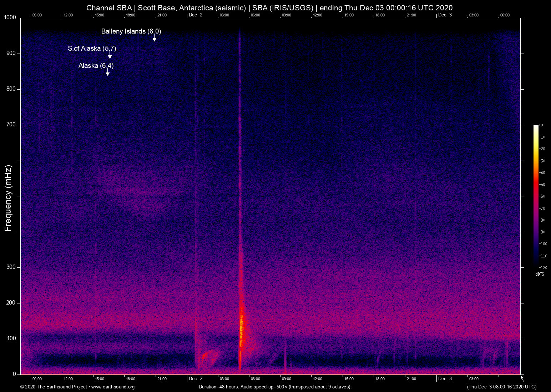Screen dimensions: 551x392
Task: Click the Dec 2 date marker on top axis
Action: point(196,15)
